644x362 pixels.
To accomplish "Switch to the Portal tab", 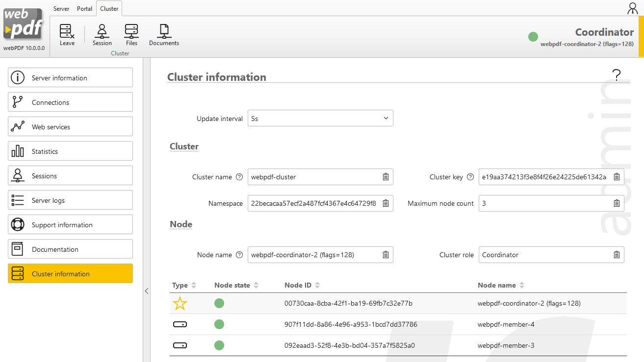I will 84,9.
